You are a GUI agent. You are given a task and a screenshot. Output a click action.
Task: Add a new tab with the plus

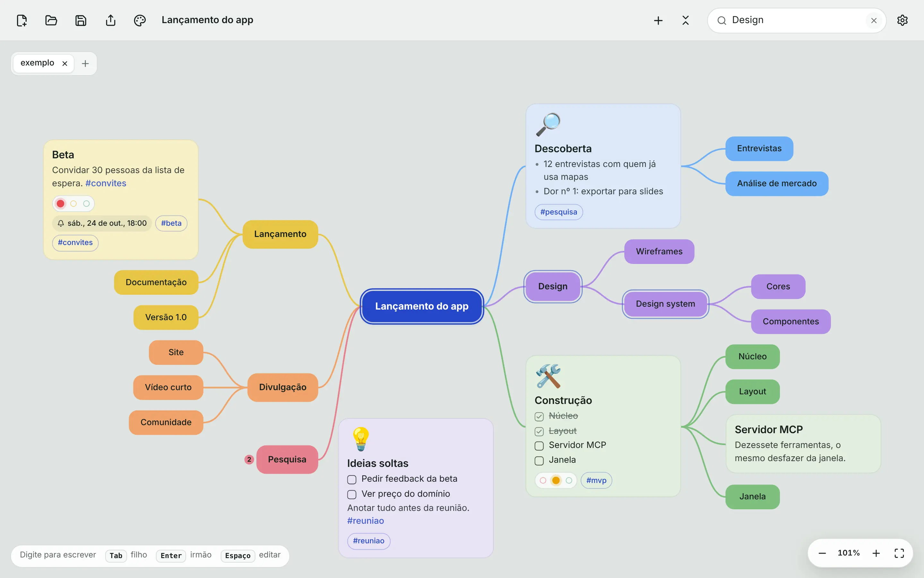pos(85,64)
